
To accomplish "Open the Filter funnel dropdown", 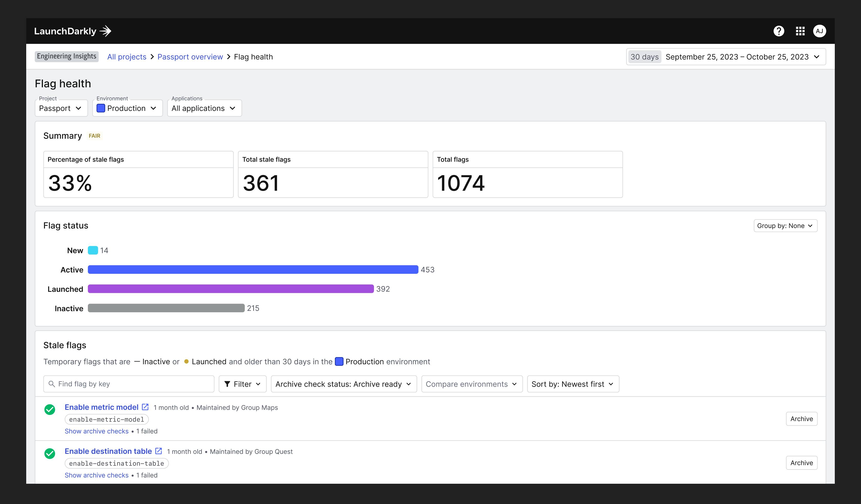I will (242, 384).
